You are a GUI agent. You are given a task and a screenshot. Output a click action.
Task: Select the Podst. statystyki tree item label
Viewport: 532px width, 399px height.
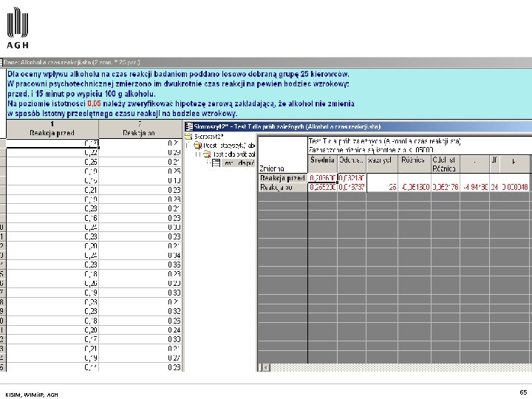coord(229,146)
